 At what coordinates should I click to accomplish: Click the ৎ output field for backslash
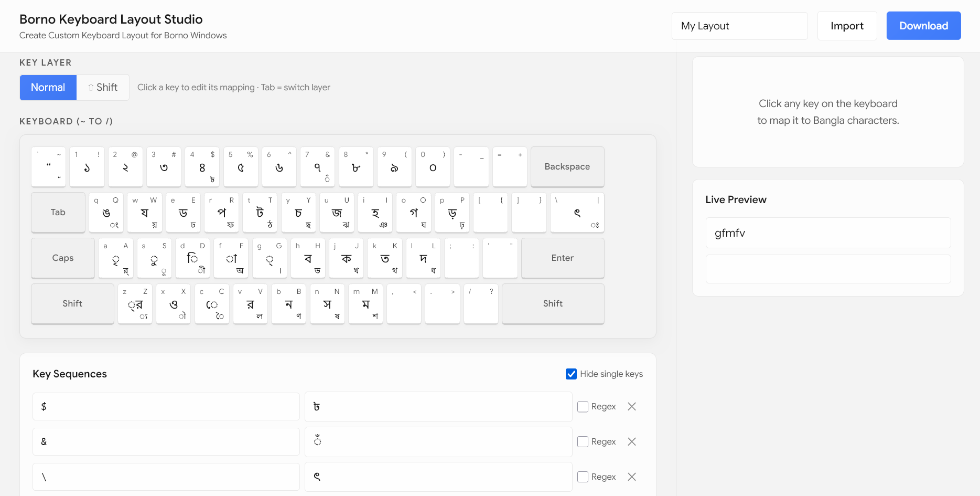pyautogui.click(x=438, y=477)
